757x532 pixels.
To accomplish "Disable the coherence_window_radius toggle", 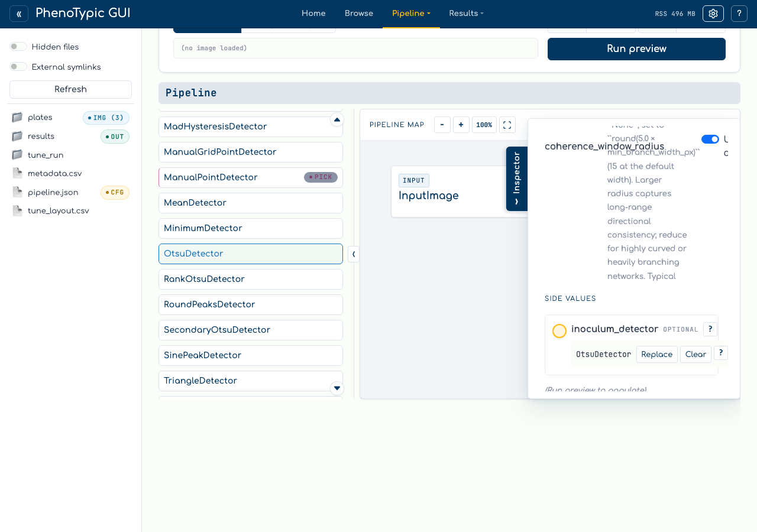I will click(710, 140).
